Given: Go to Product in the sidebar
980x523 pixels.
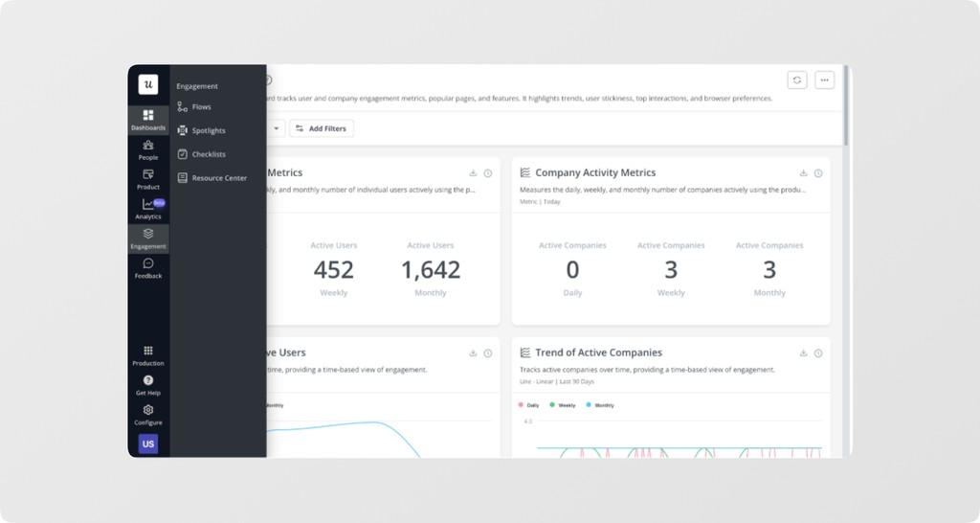Looking at the screenshot, I should pyautogui.click(x=148, y=179).
